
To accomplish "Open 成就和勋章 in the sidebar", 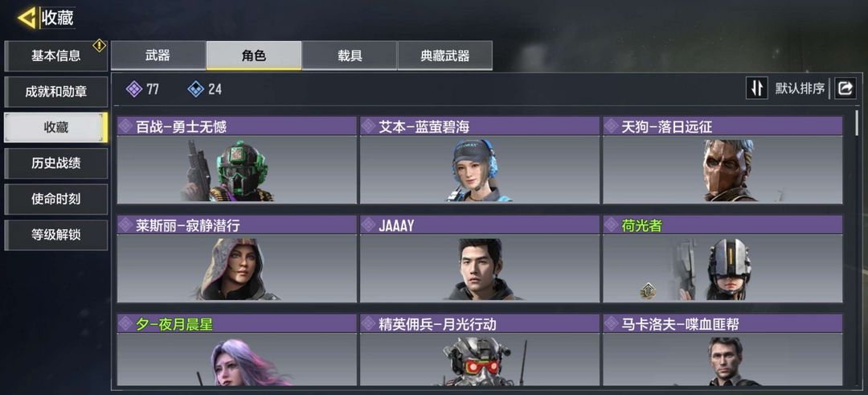I will coord(56,92).
